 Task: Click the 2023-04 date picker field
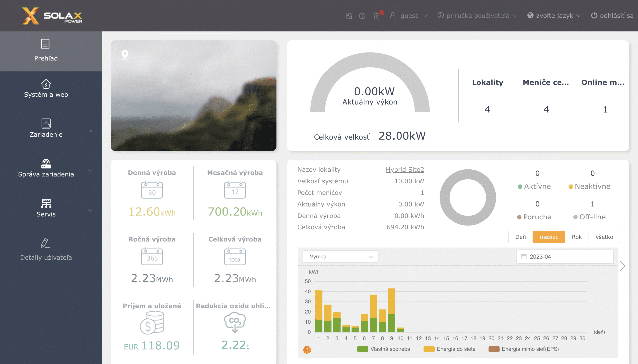click(564, 257)
